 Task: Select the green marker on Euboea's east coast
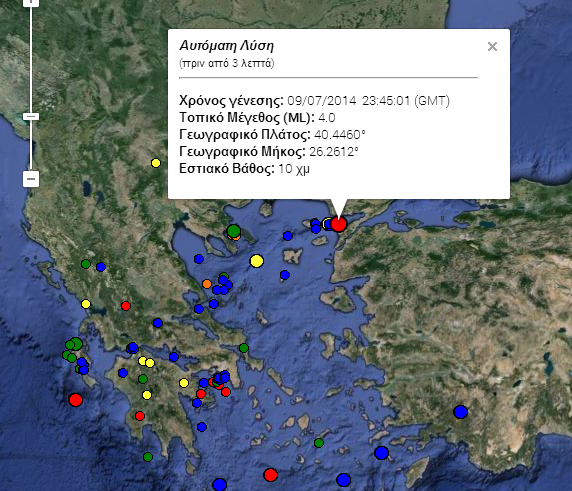[244, 348]
